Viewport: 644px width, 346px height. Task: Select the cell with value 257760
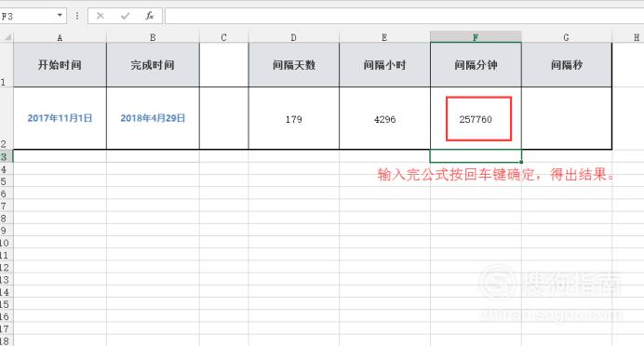tap(476, 118)
